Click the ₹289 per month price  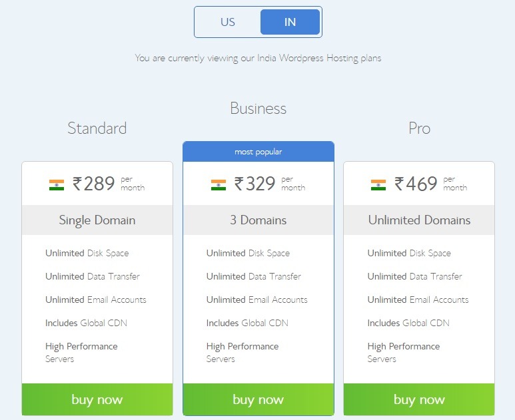coord(109,184)
